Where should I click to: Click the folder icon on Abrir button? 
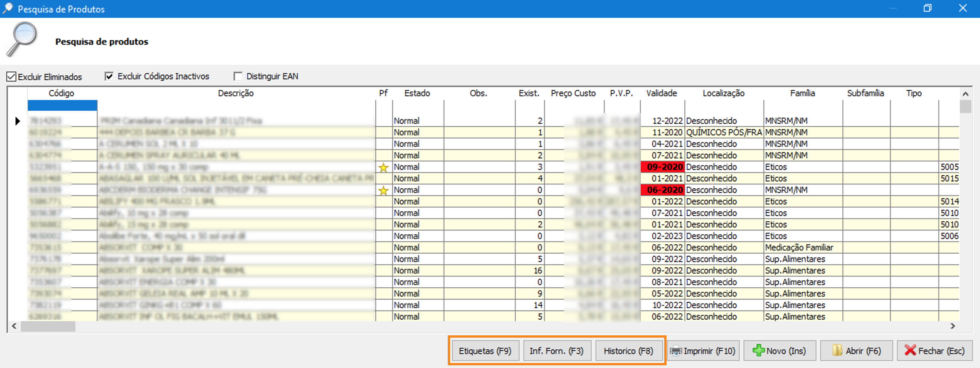[x=837, y=350]
